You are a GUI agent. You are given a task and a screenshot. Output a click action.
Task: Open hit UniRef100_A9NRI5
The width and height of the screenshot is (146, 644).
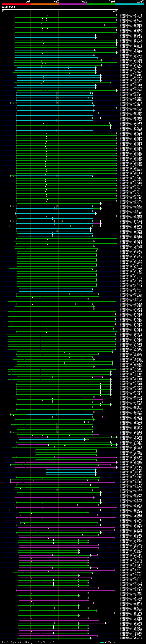click(131, 299)
